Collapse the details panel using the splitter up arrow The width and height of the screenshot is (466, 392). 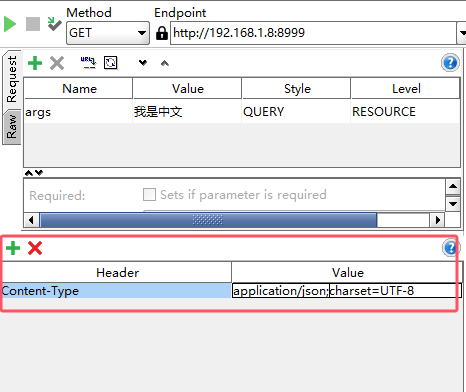(29, 173)
